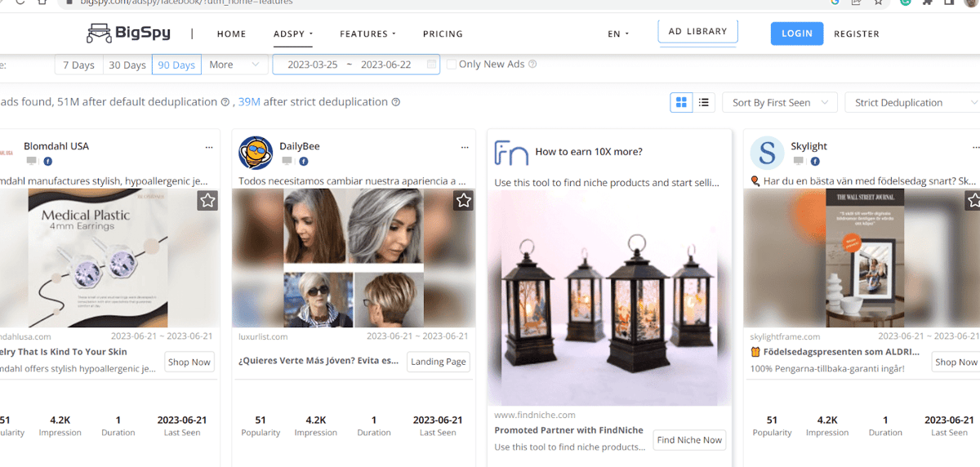Open the EN language dropdown

tap(618, 34)
